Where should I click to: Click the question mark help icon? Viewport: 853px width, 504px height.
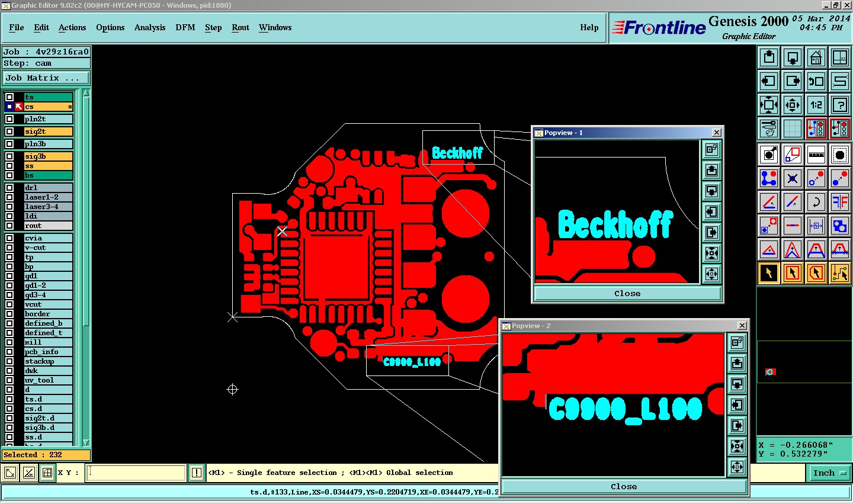click(x=840, y=105)
